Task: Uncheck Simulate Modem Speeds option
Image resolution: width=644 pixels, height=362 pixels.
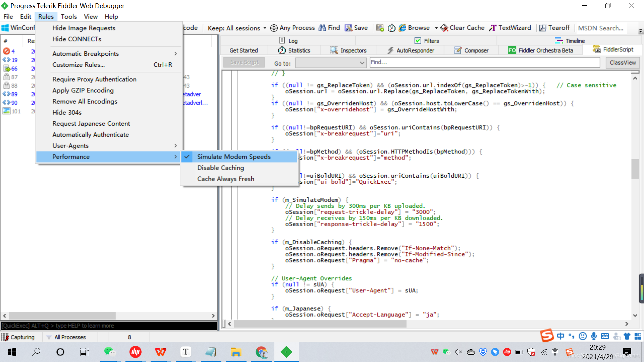Action: (x=234, y=157)
